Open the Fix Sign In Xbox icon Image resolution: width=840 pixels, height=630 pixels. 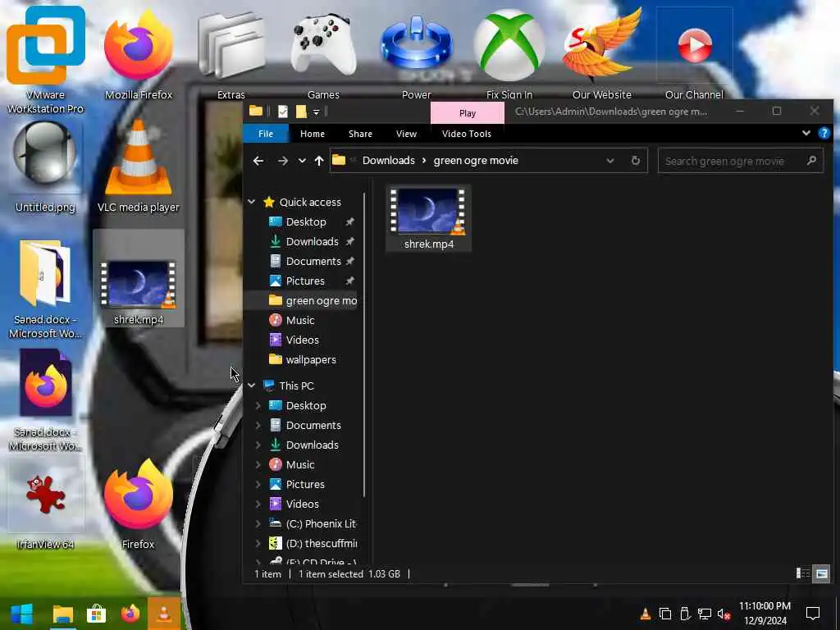pos(509,55)
